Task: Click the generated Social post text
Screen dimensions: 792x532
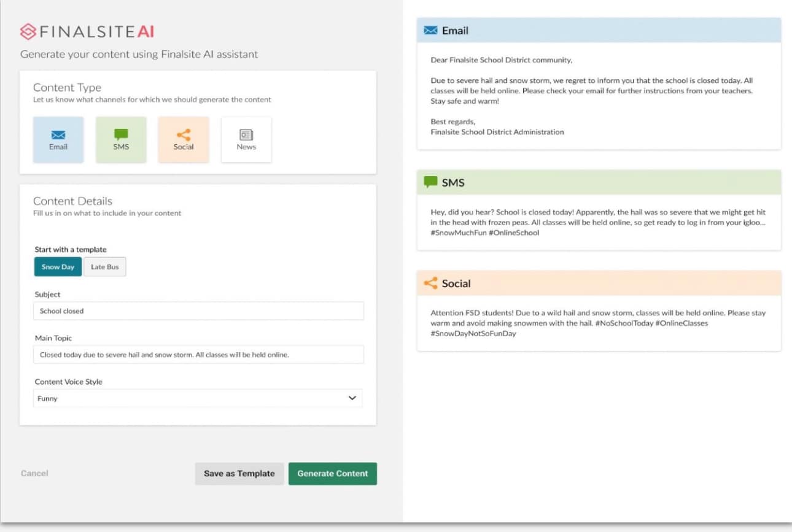Action: [x=597, y=323]
